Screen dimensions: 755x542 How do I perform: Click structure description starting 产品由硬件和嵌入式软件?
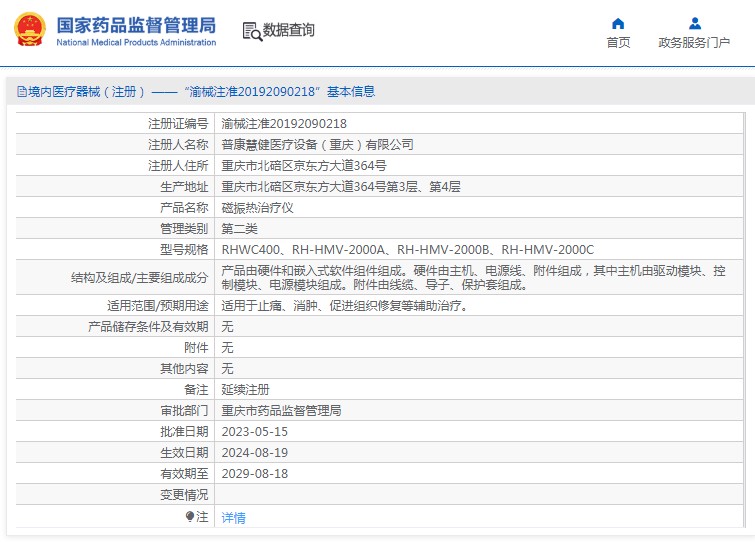pyautogui.click(x=473, y=278)
